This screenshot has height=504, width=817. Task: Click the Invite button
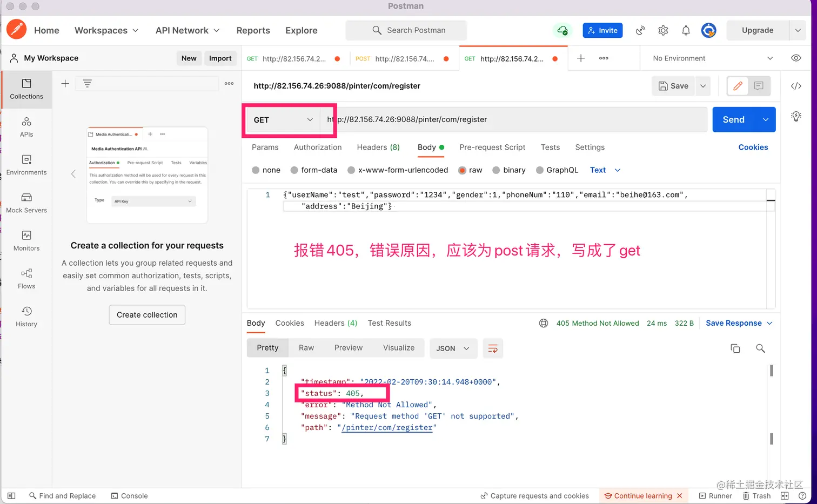click(x=602, y=30)
